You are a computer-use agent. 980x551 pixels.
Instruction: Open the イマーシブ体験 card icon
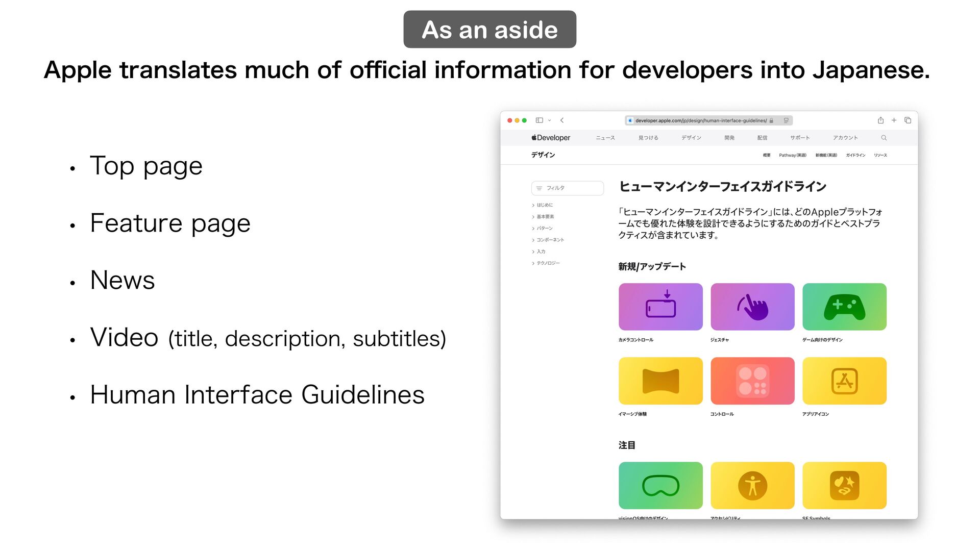click(660, 381)
